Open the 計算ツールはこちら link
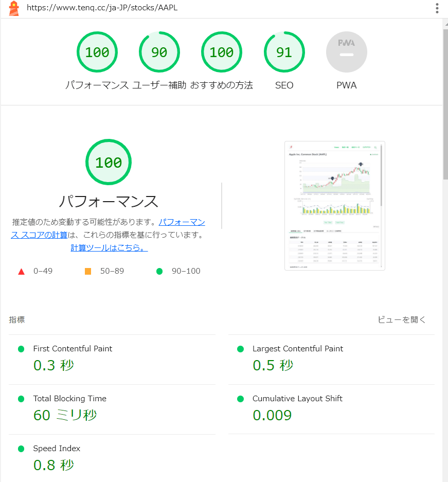 109,247
